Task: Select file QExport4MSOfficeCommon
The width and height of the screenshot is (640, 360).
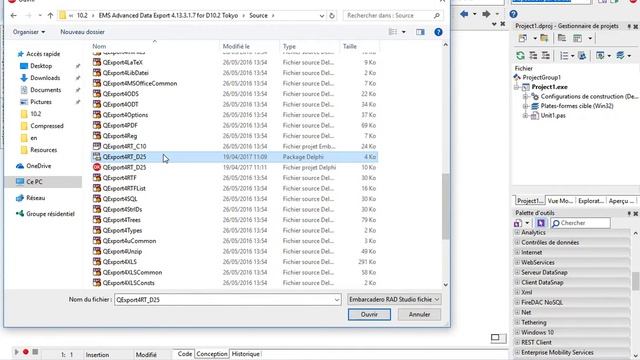Action: click(x=234, y=83)
